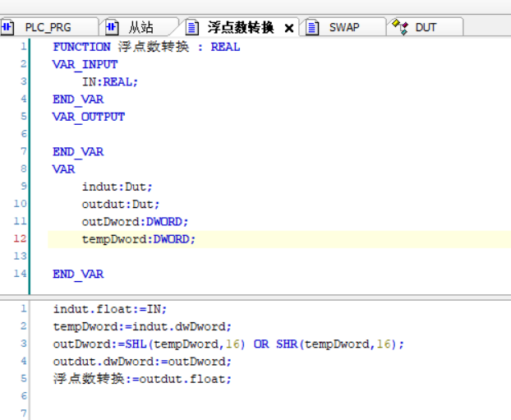
Task: Click END_VAR on declaration line 7
Action: click(78, 152)
